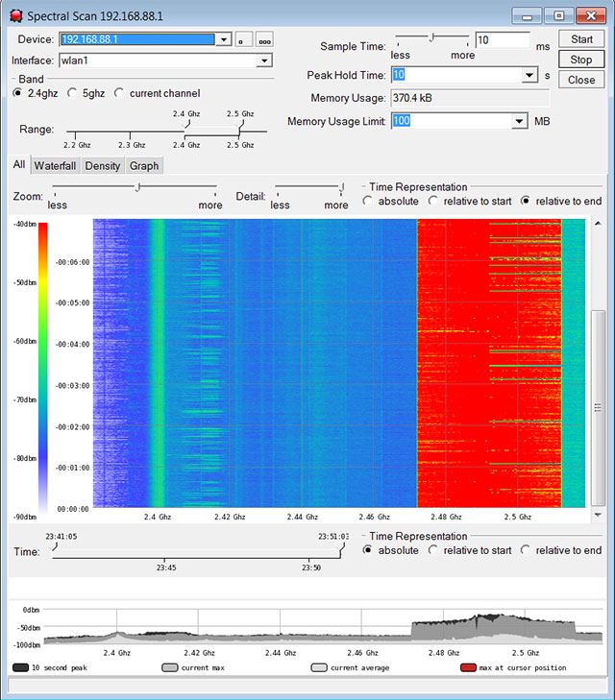Choose 'absolute' in upper Time Representation

click(368, 201)
